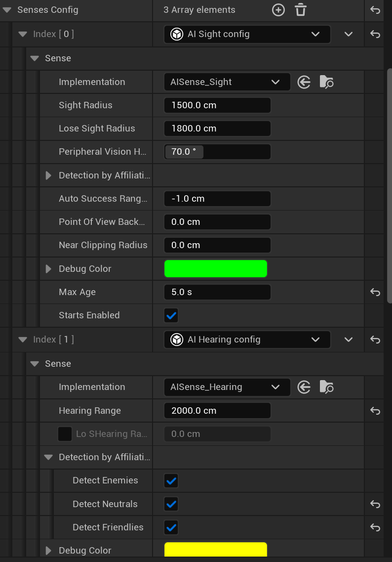Reset Senses Config to default value

375,10
